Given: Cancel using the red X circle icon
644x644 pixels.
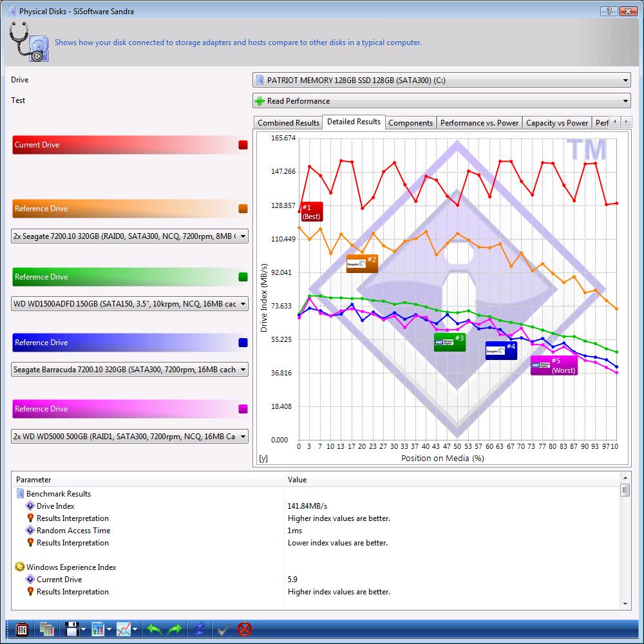Looking at the screenshot, I should [x=245, y=629].
